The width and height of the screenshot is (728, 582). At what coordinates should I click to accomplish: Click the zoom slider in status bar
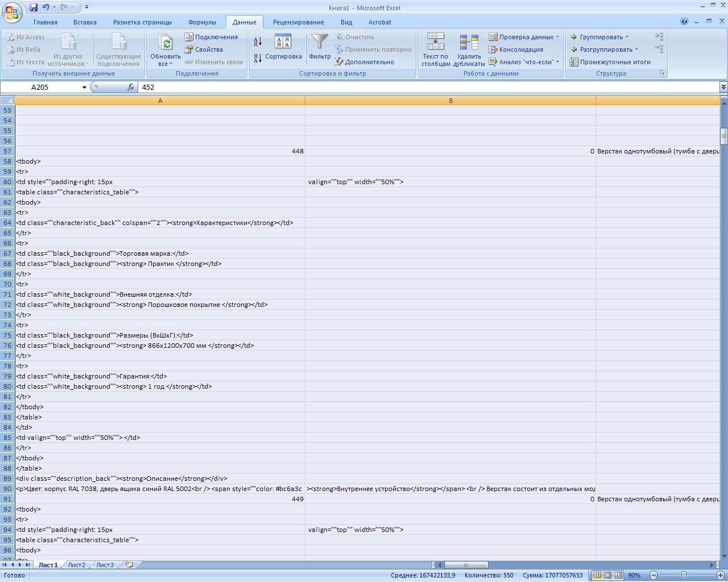[684, 575]
